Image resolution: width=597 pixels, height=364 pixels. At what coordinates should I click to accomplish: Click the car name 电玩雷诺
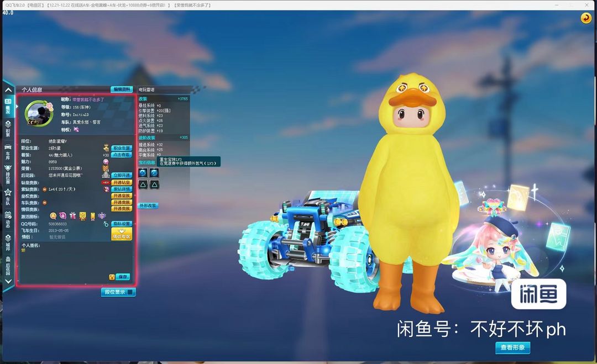(x=146, y=90)
